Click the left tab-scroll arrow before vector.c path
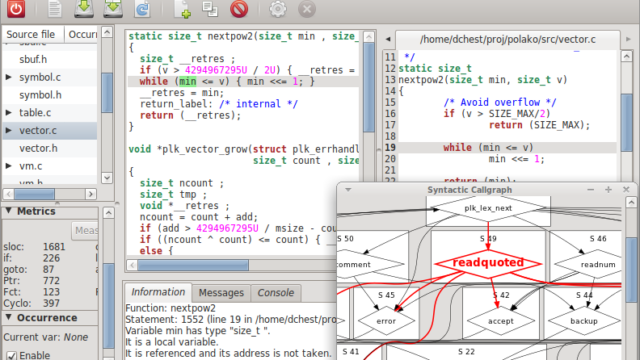Image resolution: width=640 pixels, height=360 pixels. click(388, 39)
